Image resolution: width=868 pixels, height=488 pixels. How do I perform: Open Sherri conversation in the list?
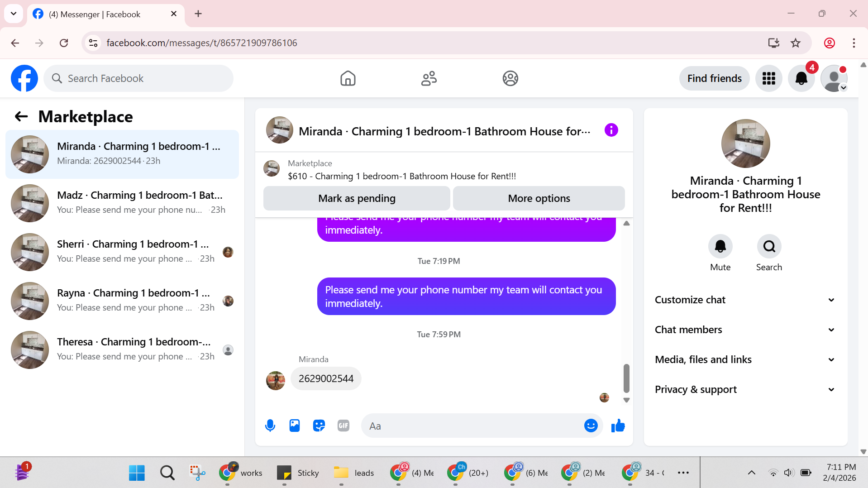coord(122,252)
